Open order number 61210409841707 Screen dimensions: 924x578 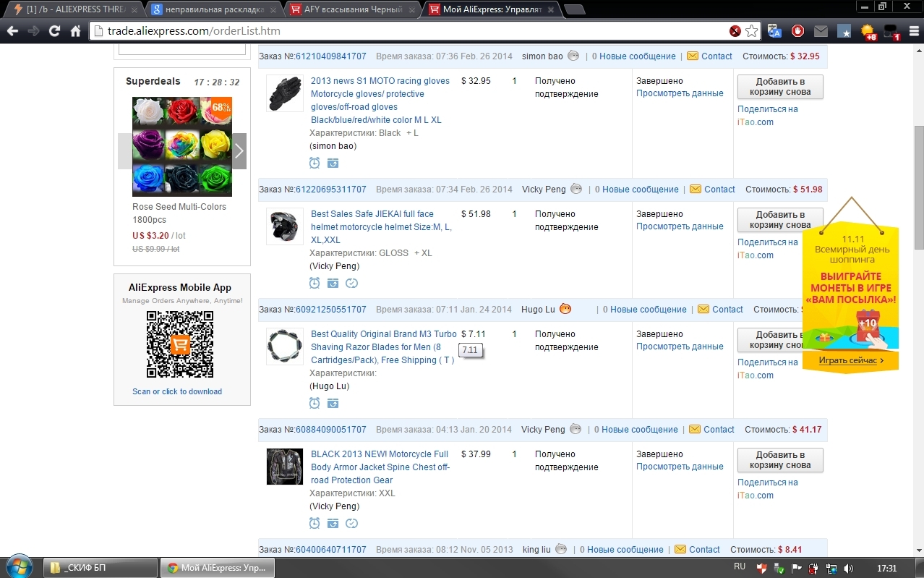pyautogui.click(x=330, y=56)
